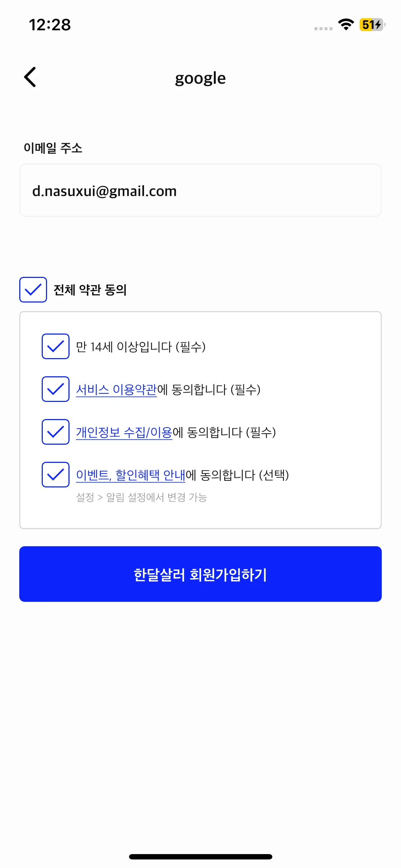Tap the back arrow icon
Screen dimensions: 401x868
click(x=30, y=77)
